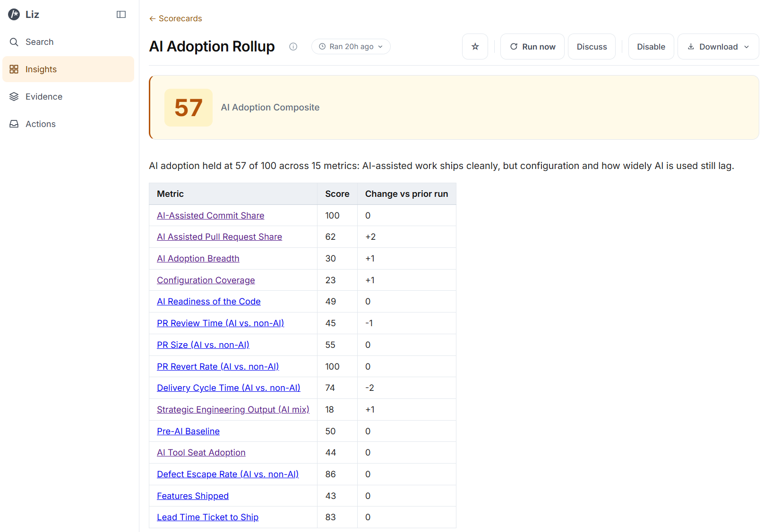Click the 57 composite score badge
The image size is (764, 532).
point(189,108)
